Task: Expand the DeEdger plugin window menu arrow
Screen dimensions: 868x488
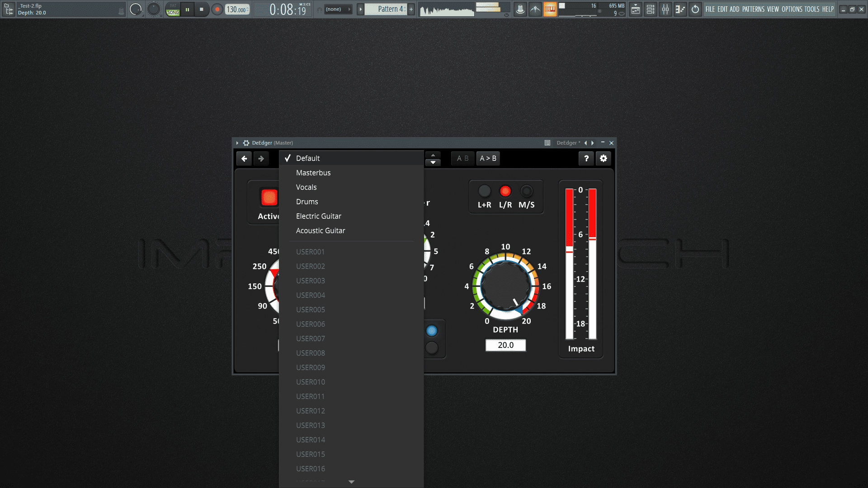Action: click(x=237, y=143)
